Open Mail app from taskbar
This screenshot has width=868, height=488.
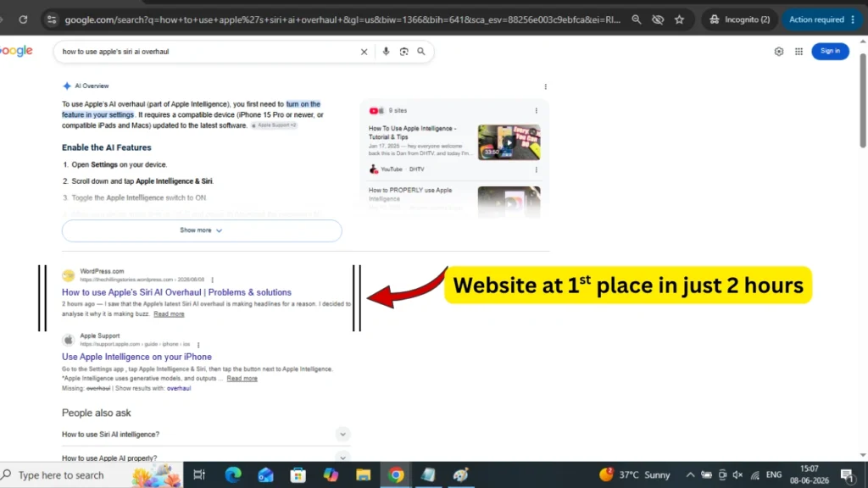[x=265, y=474]
